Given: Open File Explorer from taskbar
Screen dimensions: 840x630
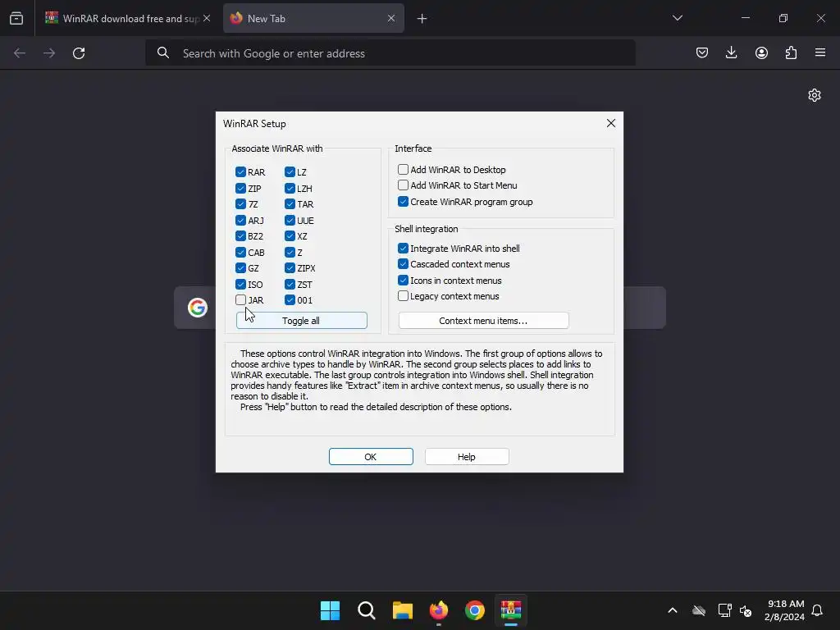Looking at the screenshot, I should point(402,610).
